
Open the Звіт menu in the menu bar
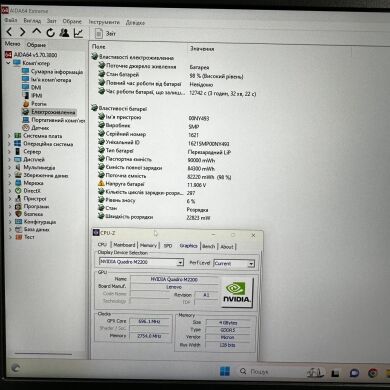[x=51, y=21]
